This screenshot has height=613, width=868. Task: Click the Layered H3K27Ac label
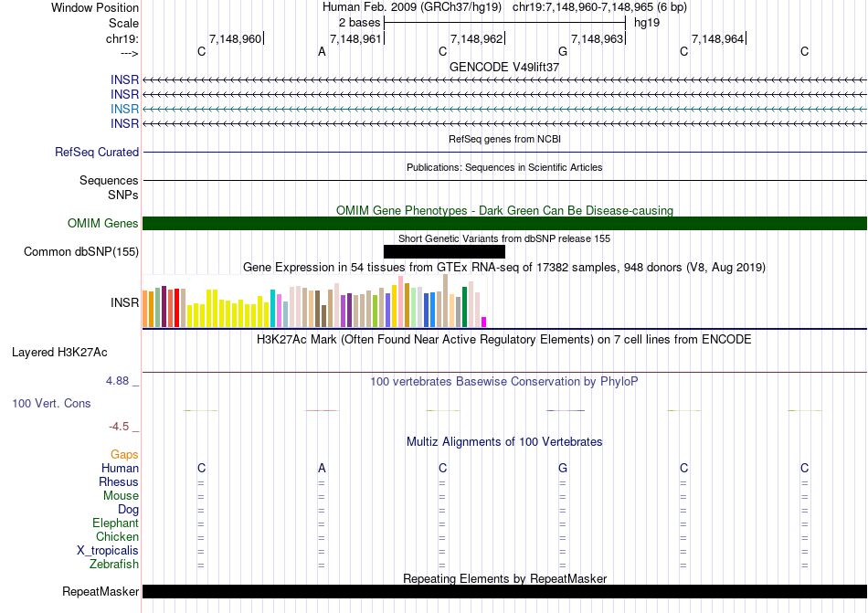[59, 353]
